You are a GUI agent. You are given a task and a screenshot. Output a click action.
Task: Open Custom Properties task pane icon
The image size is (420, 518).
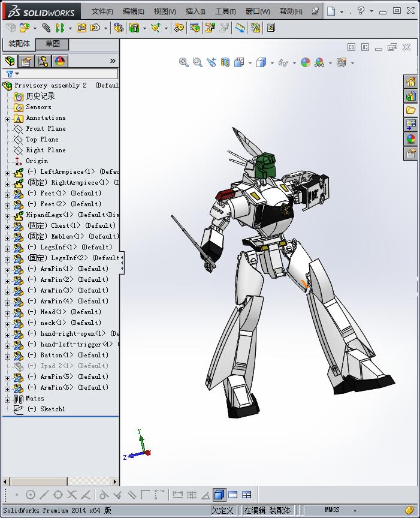click(x=411, y=153)
